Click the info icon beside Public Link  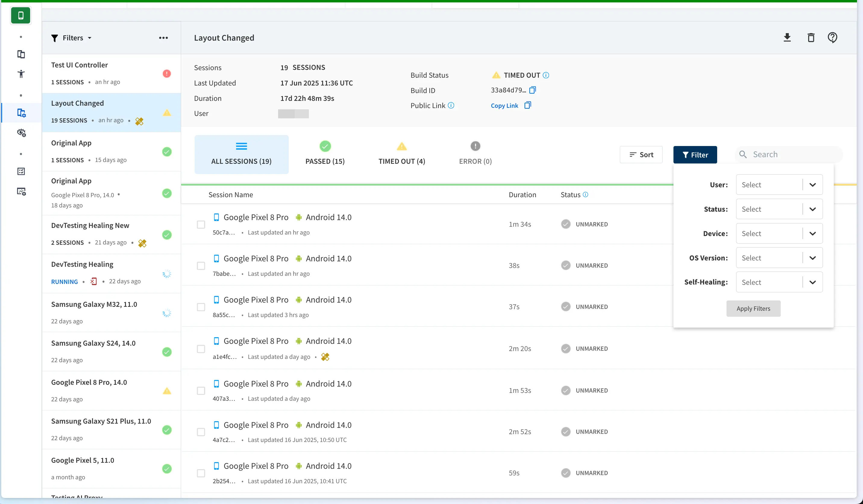click(451, 105)
